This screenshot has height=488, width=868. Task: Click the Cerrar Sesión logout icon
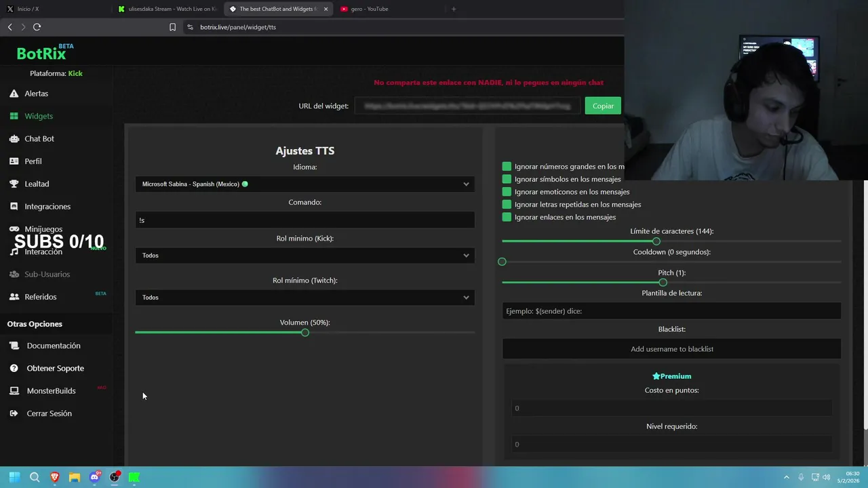14,413
